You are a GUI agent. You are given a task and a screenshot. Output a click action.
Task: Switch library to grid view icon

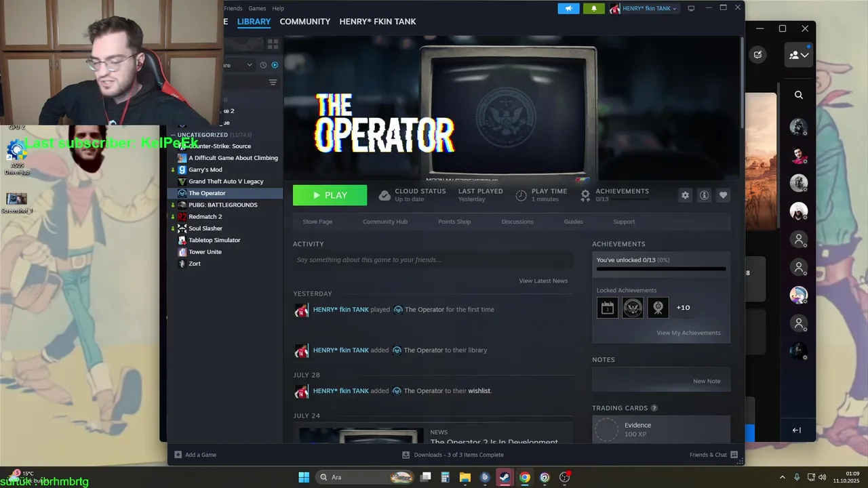[x=273, y=44]
